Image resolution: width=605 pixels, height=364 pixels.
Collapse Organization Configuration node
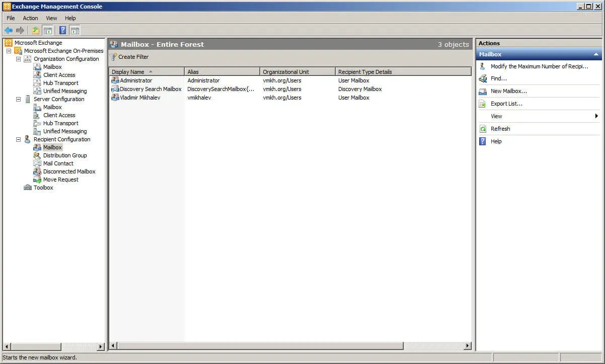tap(18, 59)
